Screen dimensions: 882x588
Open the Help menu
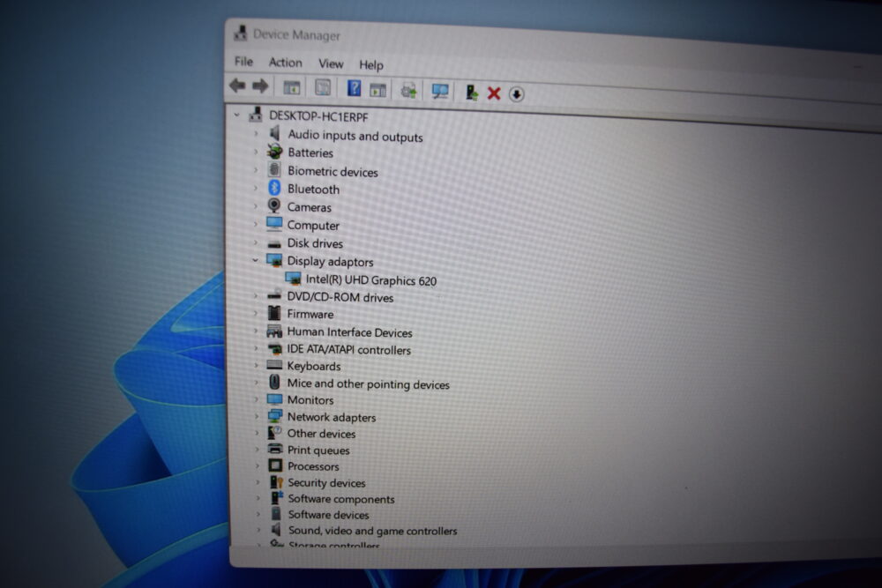coord(371,65)
